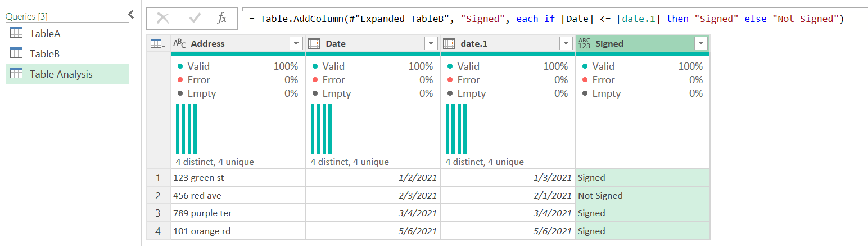This screenshot has width=868, height=246.
Task: Open the table corner menu icon
Action: point(159,43)
